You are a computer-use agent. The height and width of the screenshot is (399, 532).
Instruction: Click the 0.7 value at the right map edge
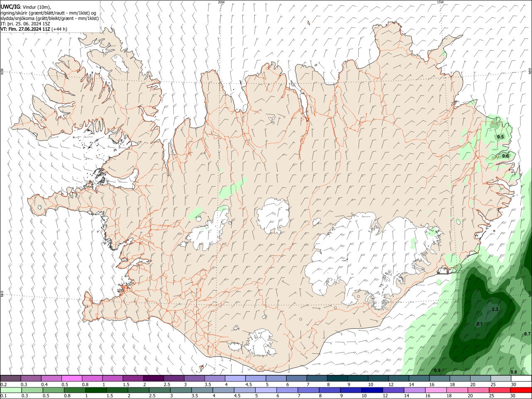coord(527,334)
